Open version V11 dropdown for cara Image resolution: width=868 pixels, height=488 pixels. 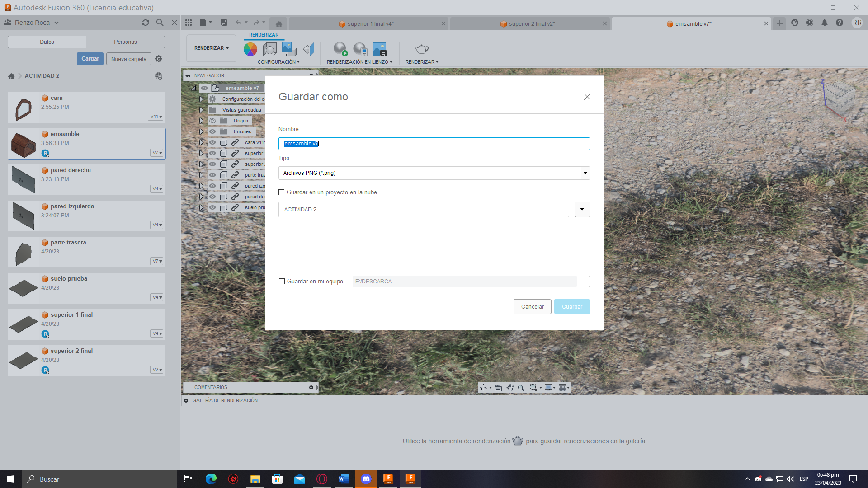[x=156, y=117]
